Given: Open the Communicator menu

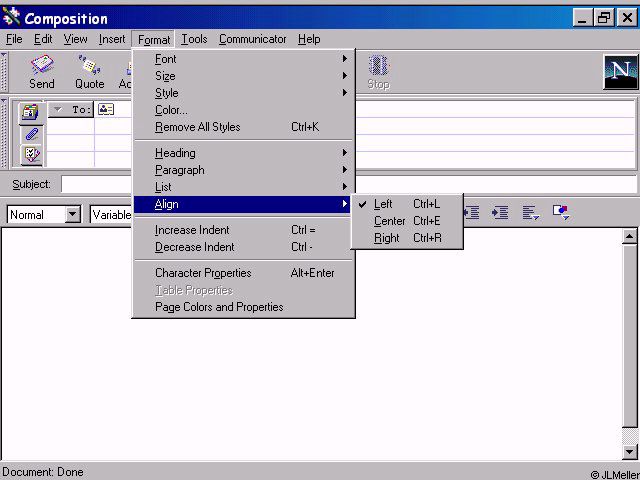Looking at the screenshot, I should coord(252,39).
